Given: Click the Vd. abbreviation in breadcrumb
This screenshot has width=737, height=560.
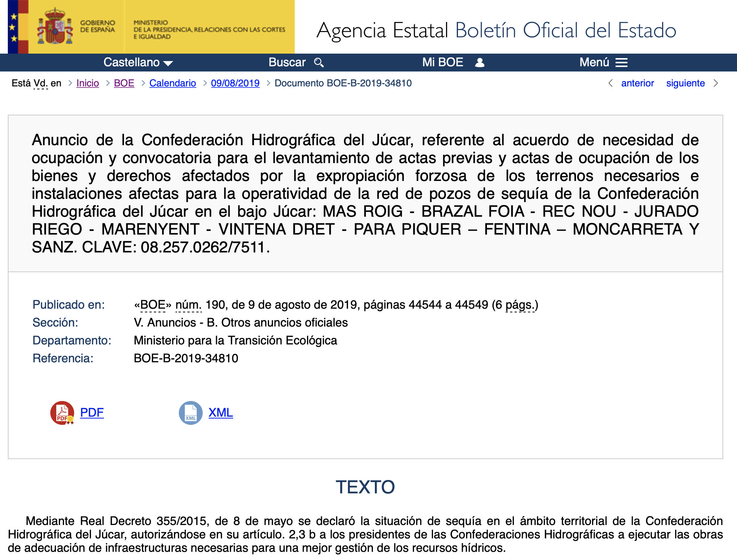Looking at the screenshot, I should (x=41, y=83).
